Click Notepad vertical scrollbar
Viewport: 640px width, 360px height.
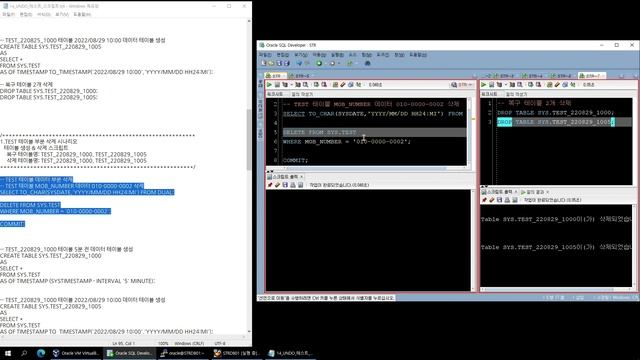tap(249, 176)
